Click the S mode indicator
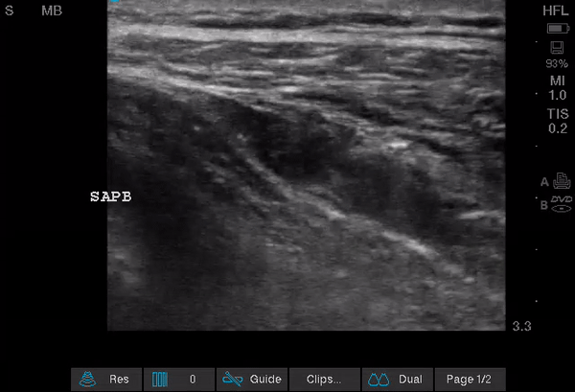The width and height of the screenshot is (575, 392). (x=10, y=11)
